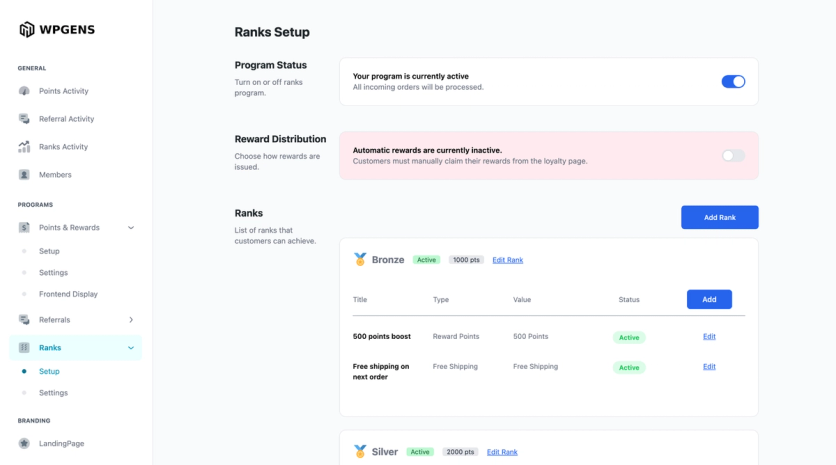Click the Referral Activity chat icon

[24, 119]
